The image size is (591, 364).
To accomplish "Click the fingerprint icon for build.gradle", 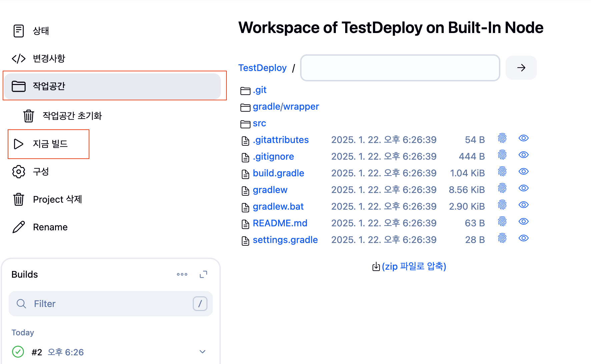I will pos(502,172).
